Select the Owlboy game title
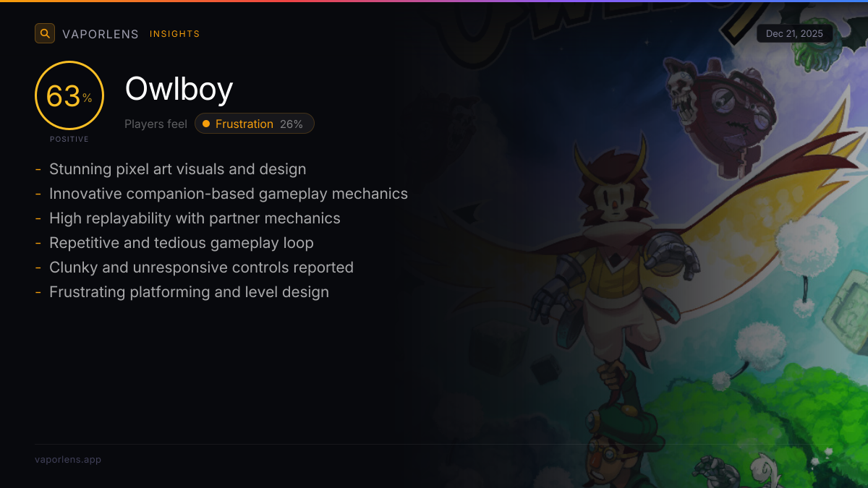The height and width of the screenshot is (488, 868). click(179, 89)
